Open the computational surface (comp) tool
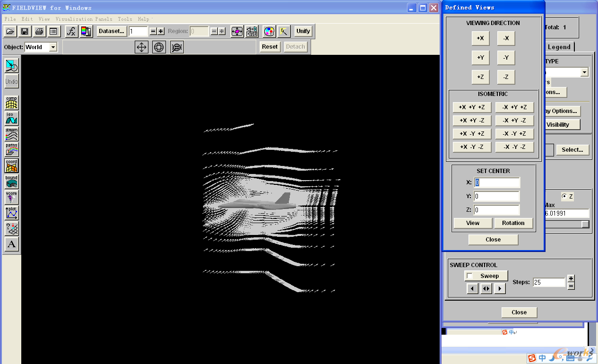 [11, 103]
